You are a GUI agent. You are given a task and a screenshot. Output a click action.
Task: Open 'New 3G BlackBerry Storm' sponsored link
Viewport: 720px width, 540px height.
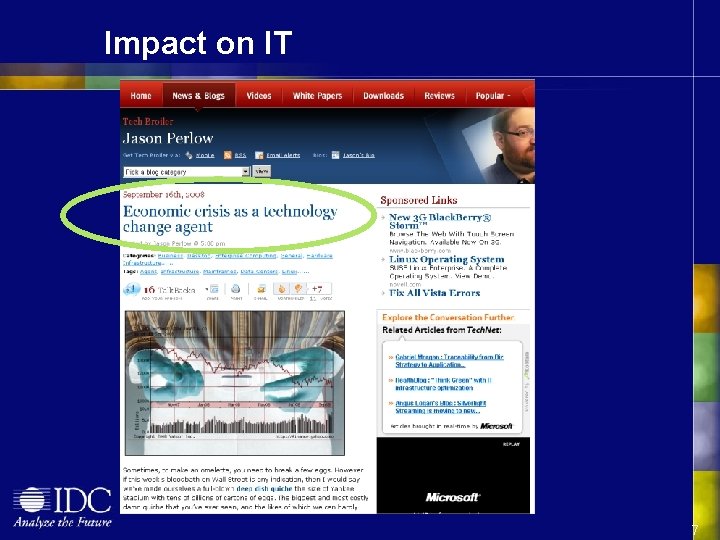coord(440,221)
